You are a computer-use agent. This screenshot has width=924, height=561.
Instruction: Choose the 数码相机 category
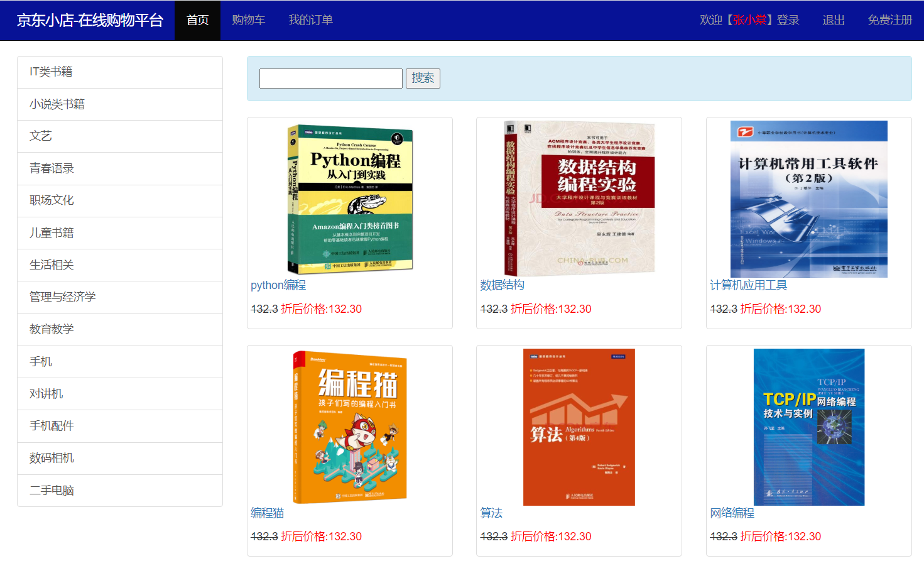tap(120, 459)
